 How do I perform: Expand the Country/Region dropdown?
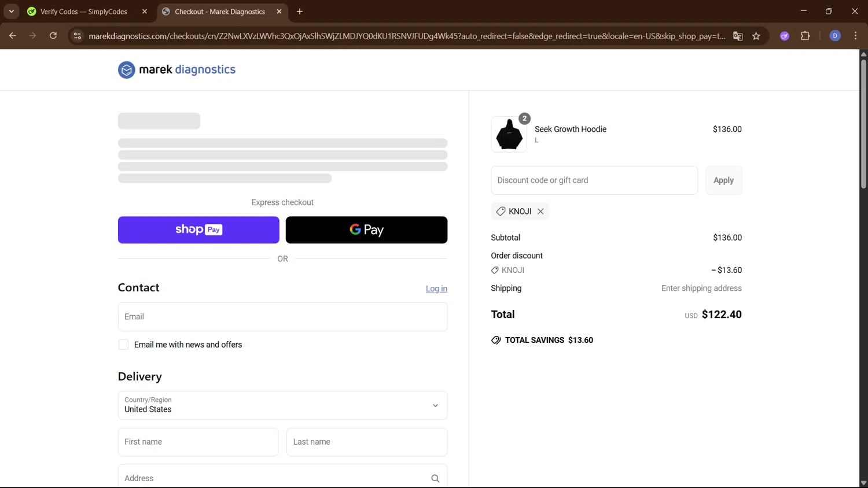click(282, 405)
